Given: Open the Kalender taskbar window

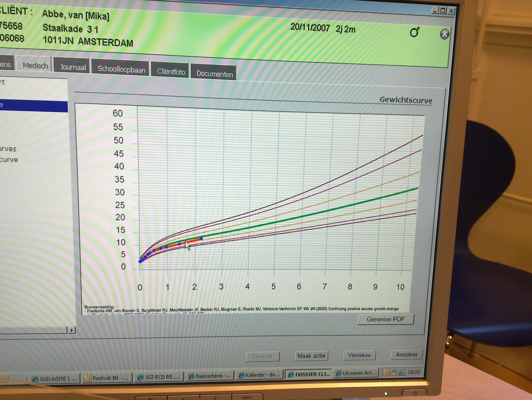Looking at the screenshot, I should pyautogui.click(x=260, y=375).
